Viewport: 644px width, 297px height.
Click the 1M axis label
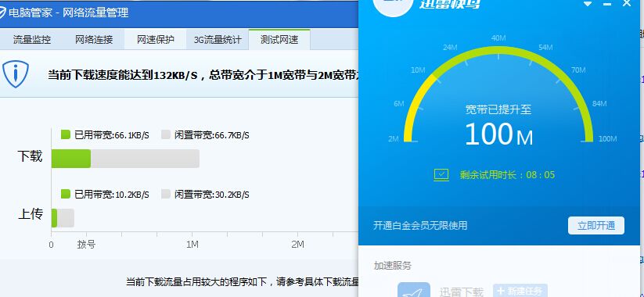(192, 245)
